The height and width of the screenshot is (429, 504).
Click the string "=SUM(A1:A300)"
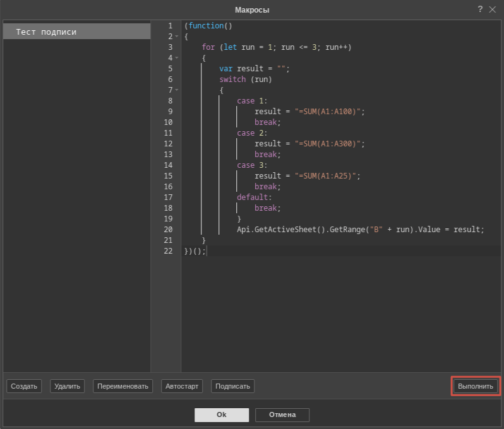328,144
